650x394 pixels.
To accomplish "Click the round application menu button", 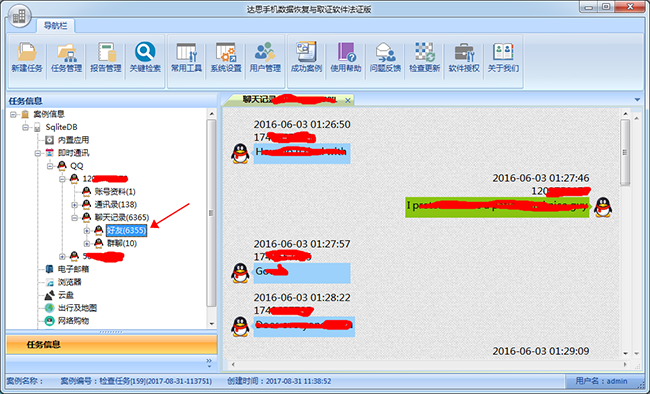I will click(x=19, y=16).
